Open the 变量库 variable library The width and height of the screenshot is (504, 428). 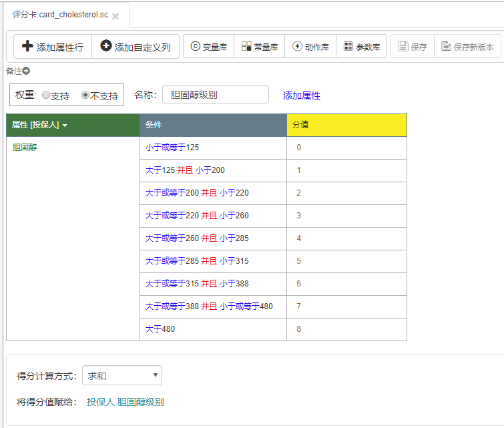(208, 47)
